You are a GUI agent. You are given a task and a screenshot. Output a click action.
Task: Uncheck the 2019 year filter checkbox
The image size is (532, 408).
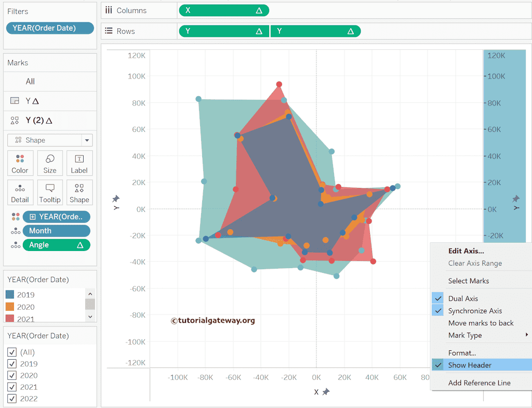(x=12, y=364)
